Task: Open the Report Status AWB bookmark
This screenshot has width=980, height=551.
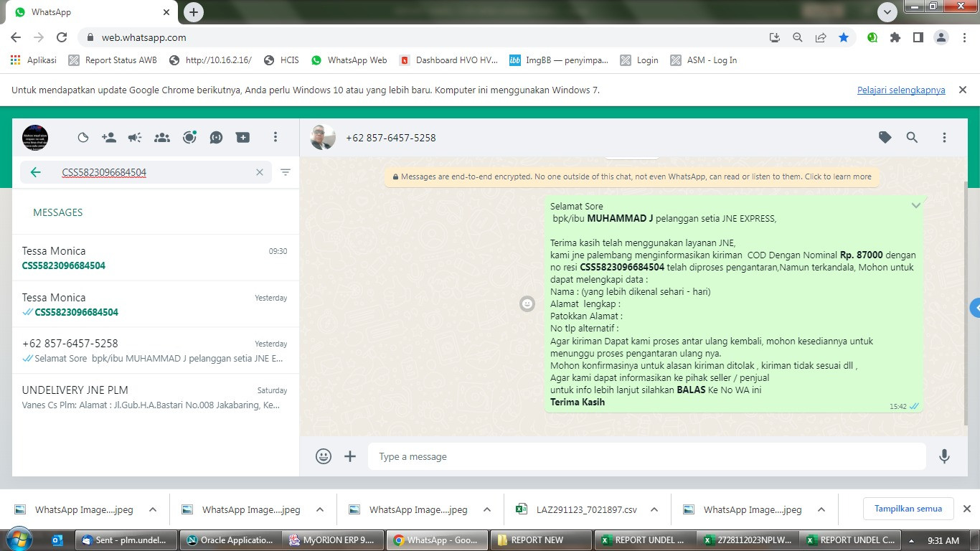Action: click(113, 60)
